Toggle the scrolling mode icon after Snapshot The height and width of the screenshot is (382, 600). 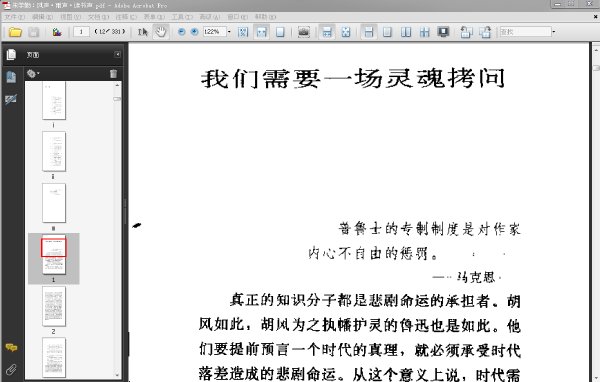327,32
